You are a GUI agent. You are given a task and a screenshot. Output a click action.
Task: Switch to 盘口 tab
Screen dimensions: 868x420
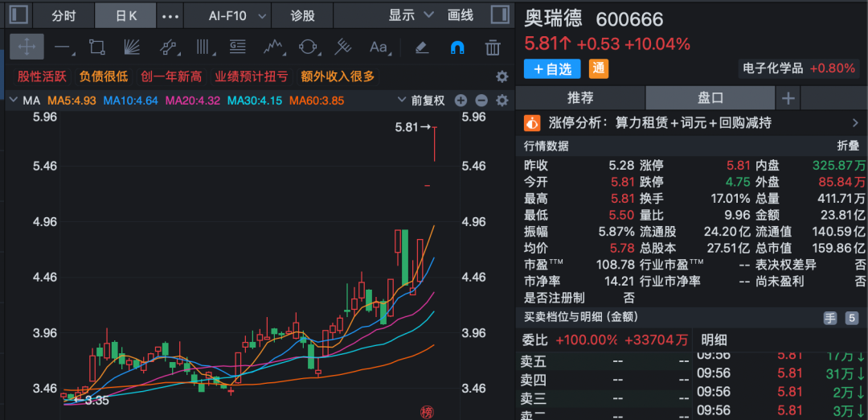coord(710,98)
